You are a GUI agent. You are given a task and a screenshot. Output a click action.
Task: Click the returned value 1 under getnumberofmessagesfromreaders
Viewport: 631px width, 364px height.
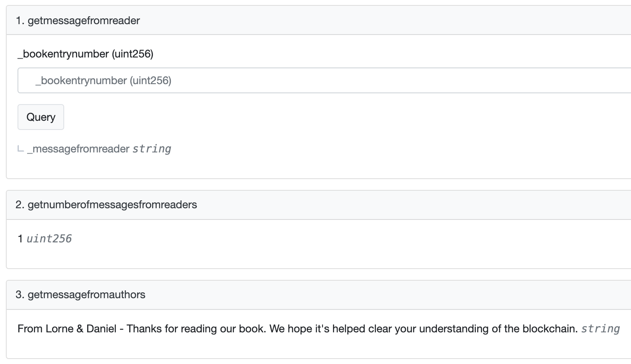20,239
